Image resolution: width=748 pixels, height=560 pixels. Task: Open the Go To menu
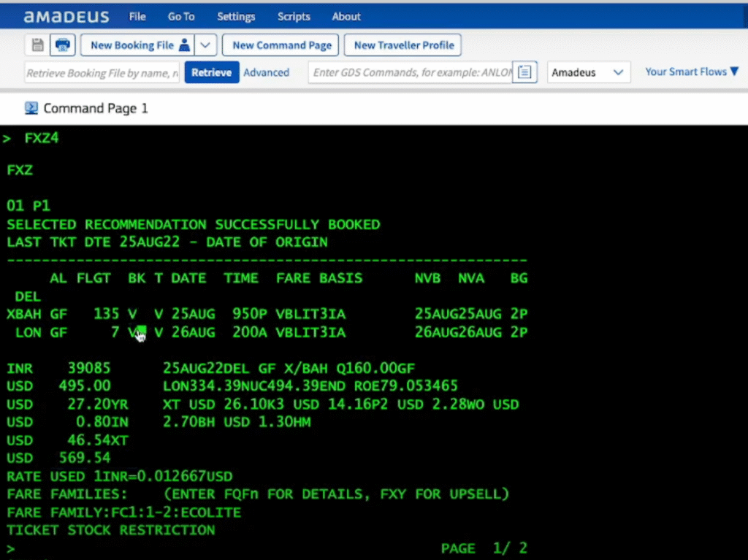[x=181, y=16]
